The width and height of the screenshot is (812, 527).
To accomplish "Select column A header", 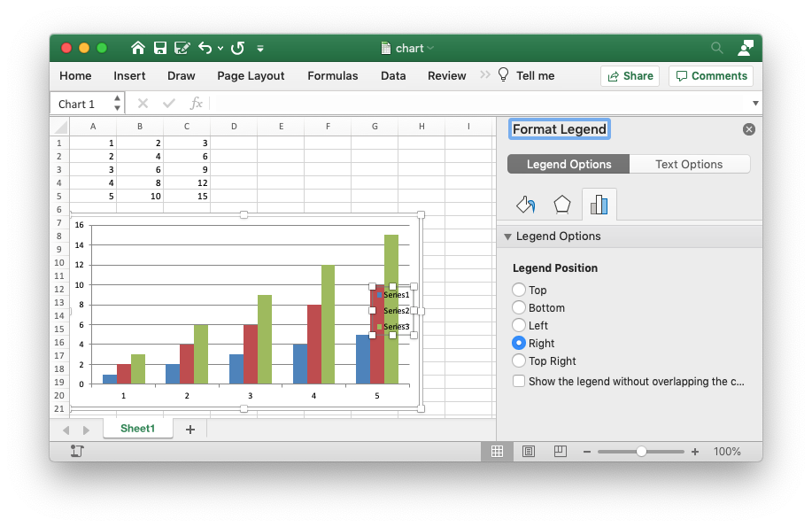I will [93, 127].
